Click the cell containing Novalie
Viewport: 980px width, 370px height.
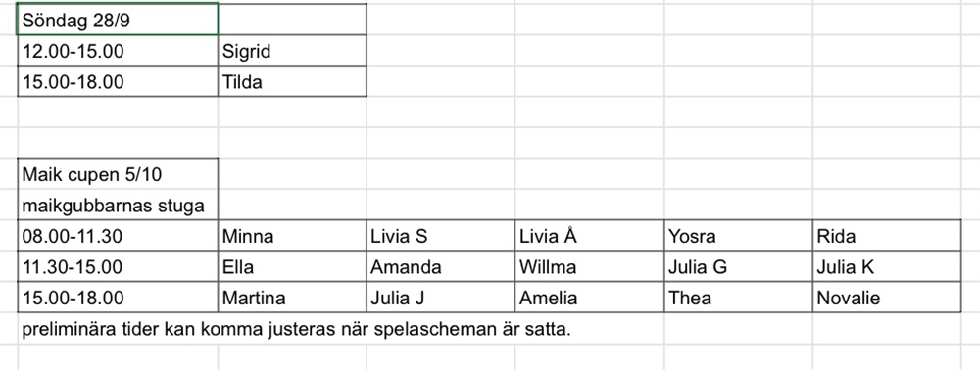[886, 297]
